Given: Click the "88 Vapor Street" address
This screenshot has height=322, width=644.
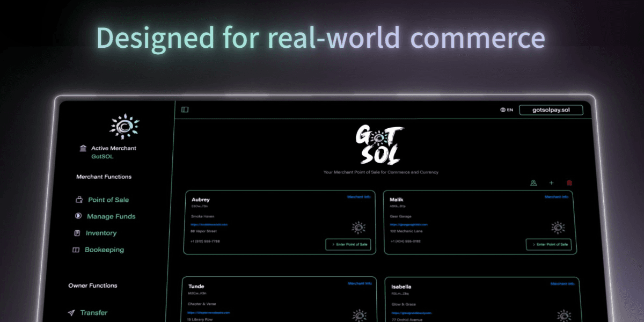Looking at the screenshot, I should click(x=204, y=231).
